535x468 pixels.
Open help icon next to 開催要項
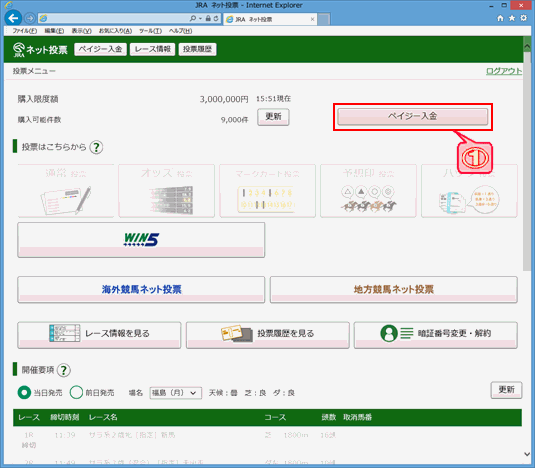(64, 370)
